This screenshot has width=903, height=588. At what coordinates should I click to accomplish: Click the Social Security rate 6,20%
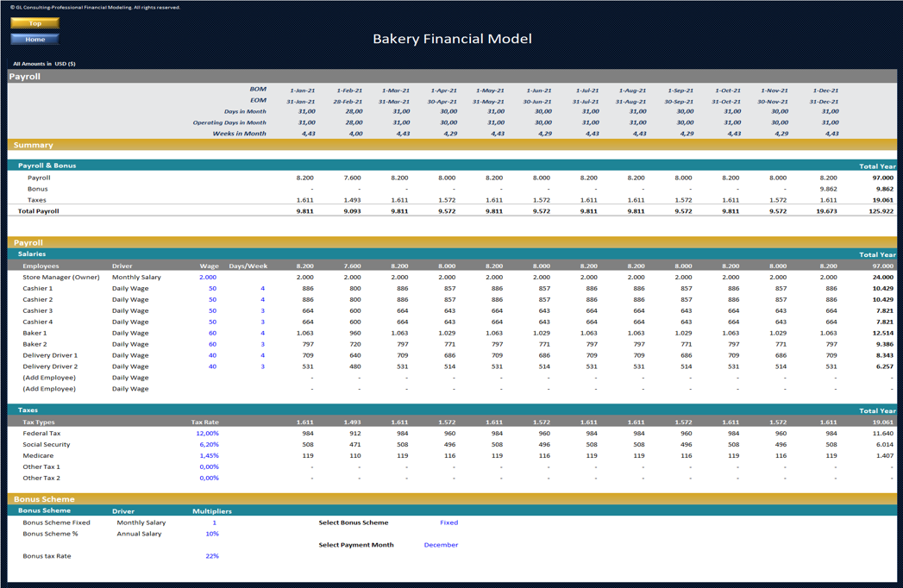point(209,445)
